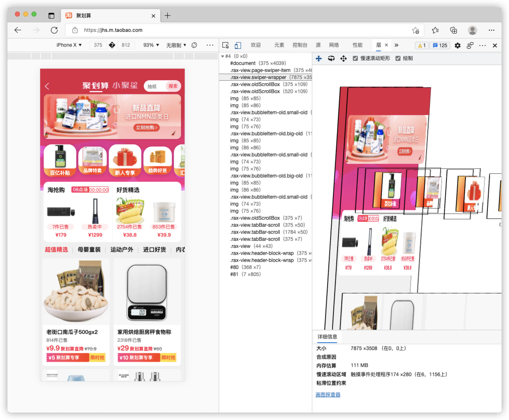The image size is (509, 420).
Task: Switch to the 控制台 DevTools tab
Action: click(300, 45)
